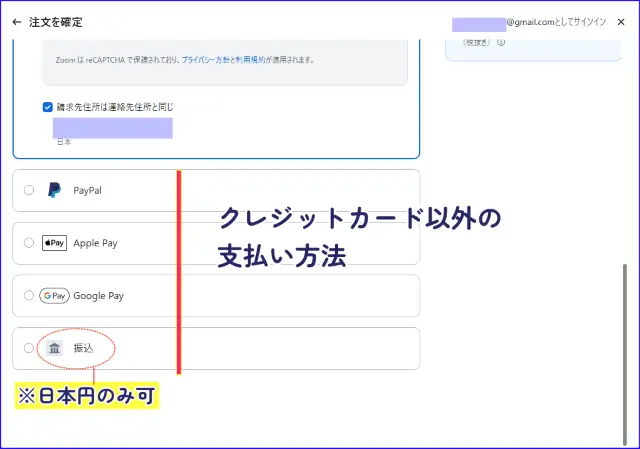Click the PayPal label text

click(87, 190)
